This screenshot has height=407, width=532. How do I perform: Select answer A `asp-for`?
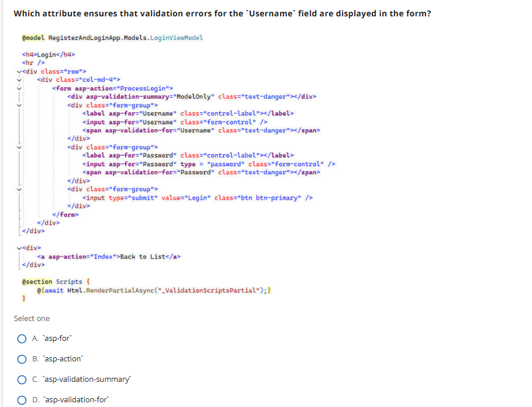click(22, 338)
